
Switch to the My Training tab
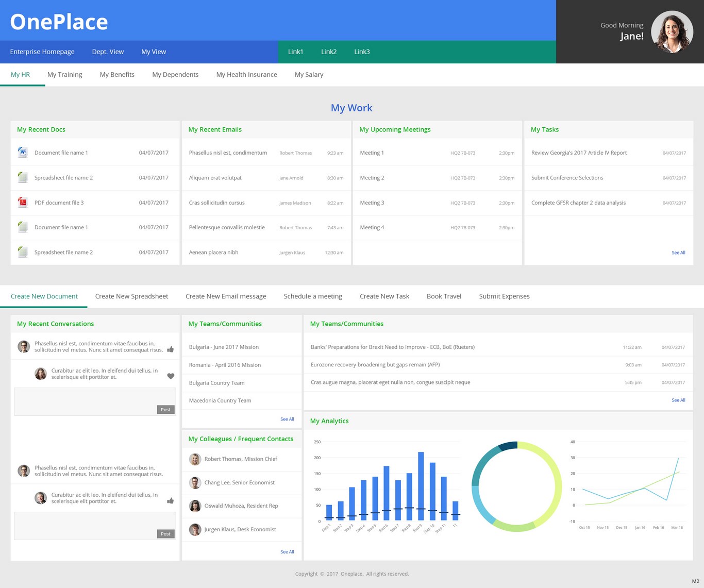coord(64,75)
